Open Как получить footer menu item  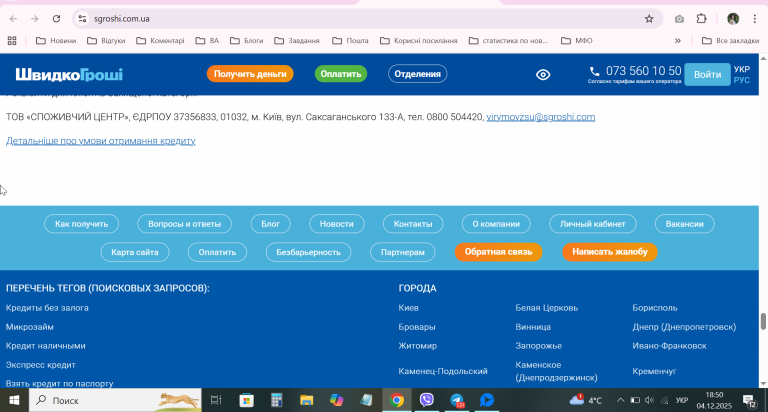[81, 224]
